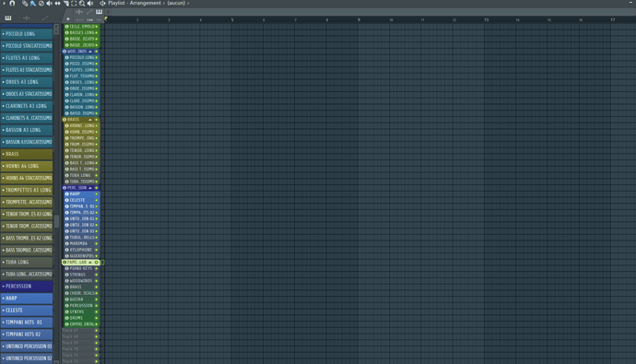636x364 pixels.
Task: Select the paint brush tool
Action: (33, 4)
